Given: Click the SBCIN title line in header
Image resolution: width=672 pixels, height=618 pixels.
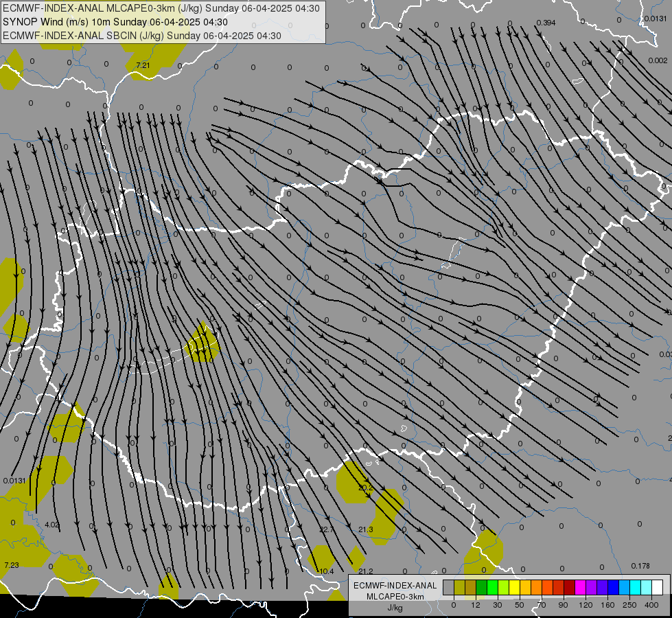Looking at the screenshot, I should [x=142, y=36].
